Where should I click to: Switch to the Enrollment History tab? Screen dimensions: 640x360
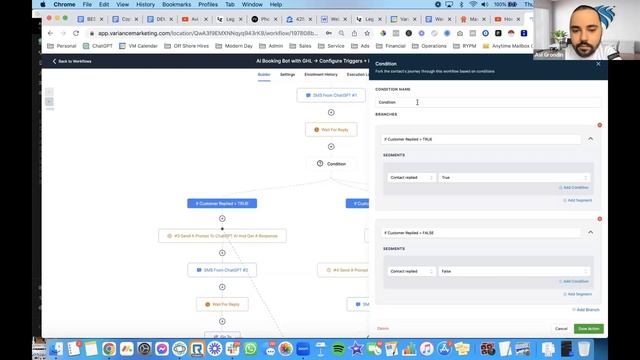coord(321,75)
